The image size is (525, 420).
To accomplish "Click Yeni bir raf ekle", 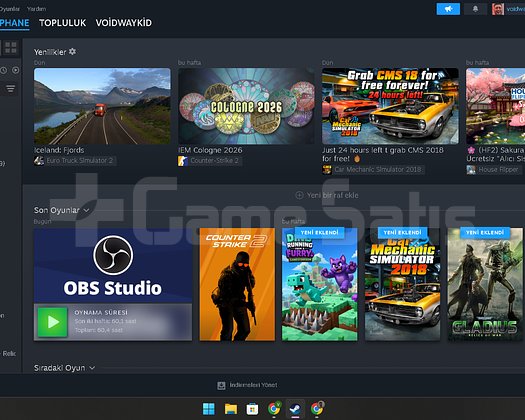I will point(332,195).
